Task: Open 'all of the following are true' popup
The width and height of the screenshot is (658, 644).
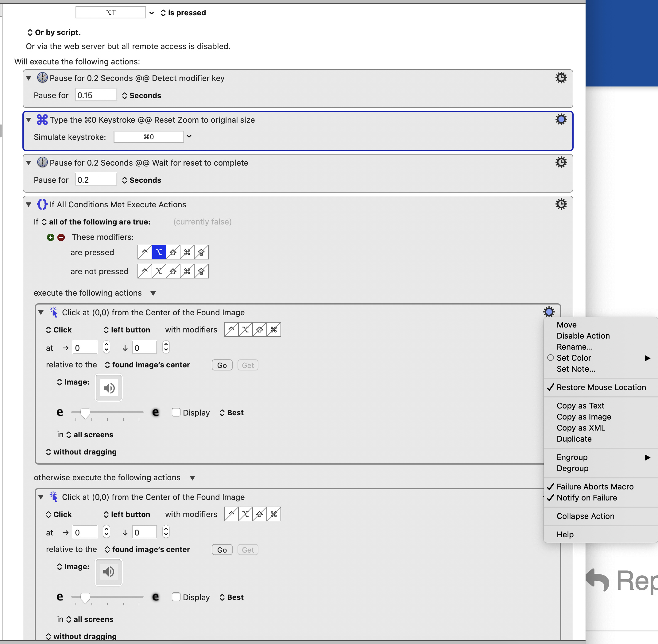Action: click(x=96, y=222)
